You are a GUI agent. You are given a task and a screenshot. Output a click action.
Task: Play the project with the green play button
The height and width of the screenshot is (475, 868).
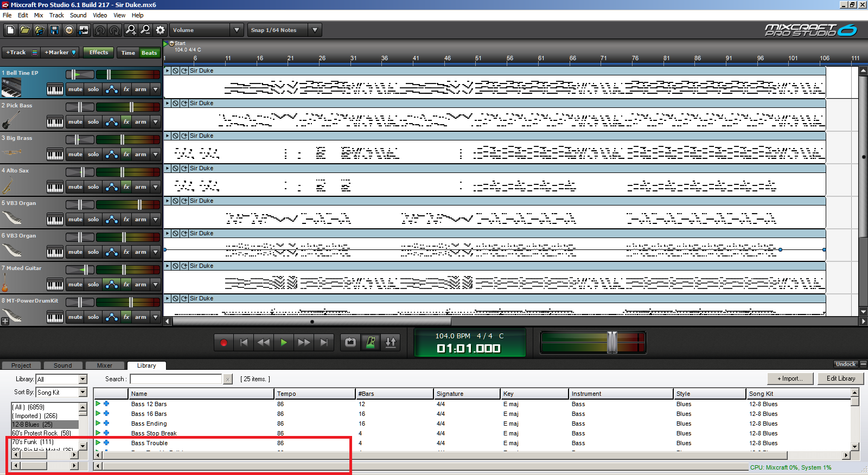[284, 342]
